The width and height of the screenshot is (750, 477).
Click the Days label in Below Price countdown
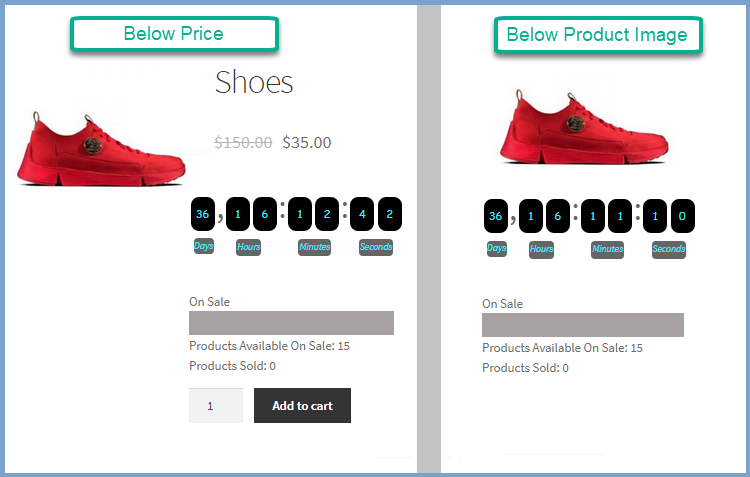[x=203, y=246]
